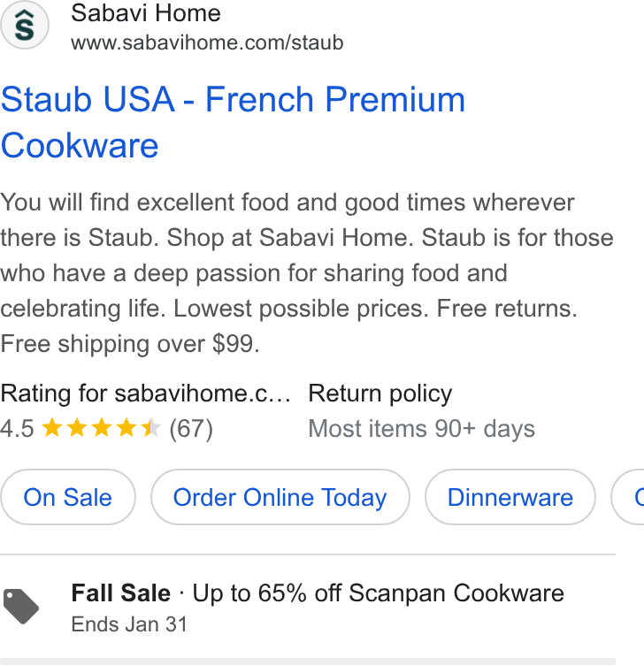The height and width of the screenshot is (665, 644).
Task: Click the (67) review count
Action: [191, 429]
